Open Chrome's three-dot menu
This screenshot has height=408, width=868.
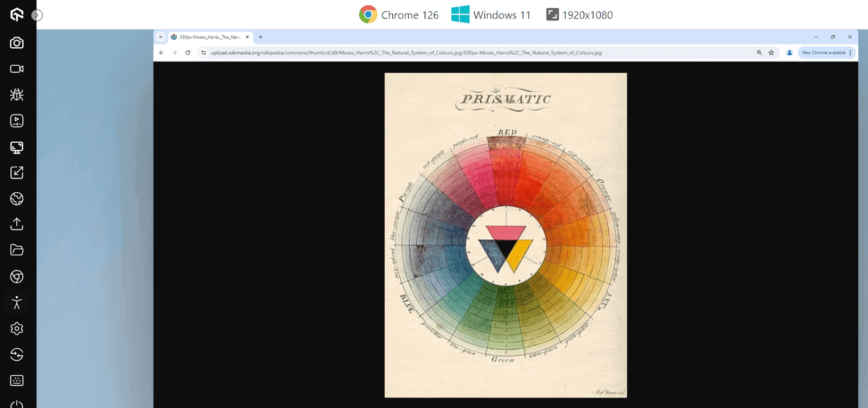click(850, 53)
